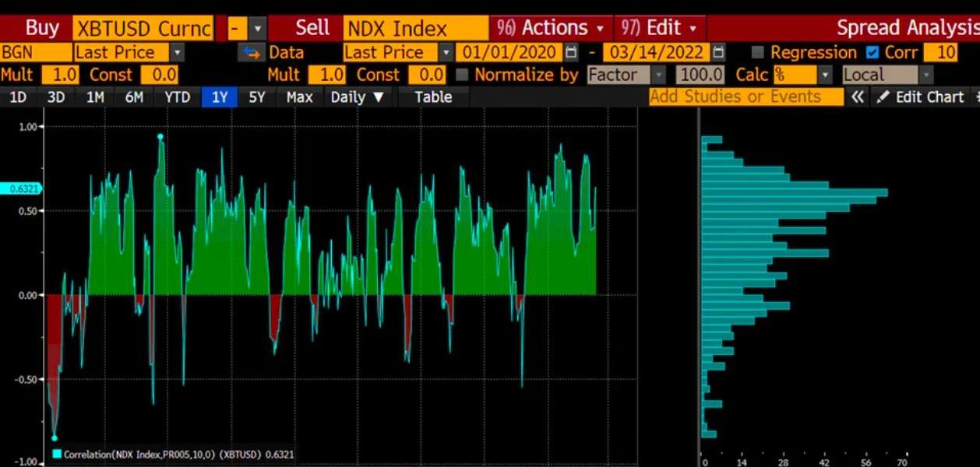Click the peak marker dot on correlation line
The height and width of the screenshot is (467, 980).
(x=160, y=137)
